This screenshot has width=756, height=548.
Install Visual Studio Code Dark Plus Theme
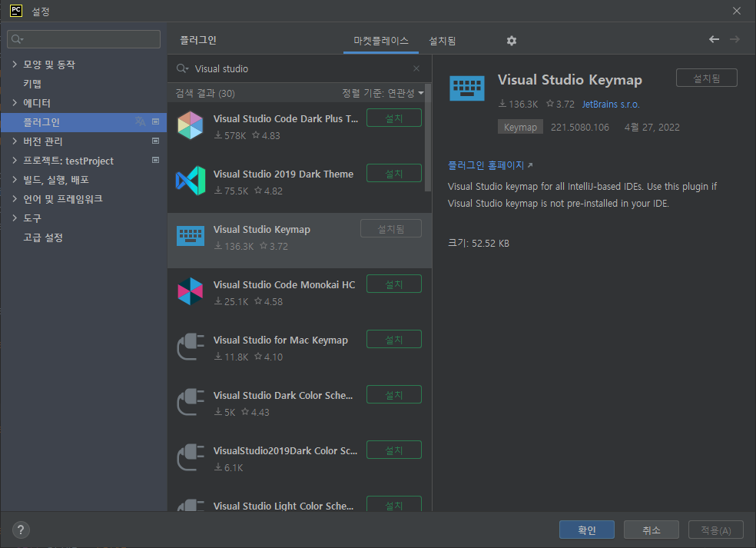[x=394, y=118]
